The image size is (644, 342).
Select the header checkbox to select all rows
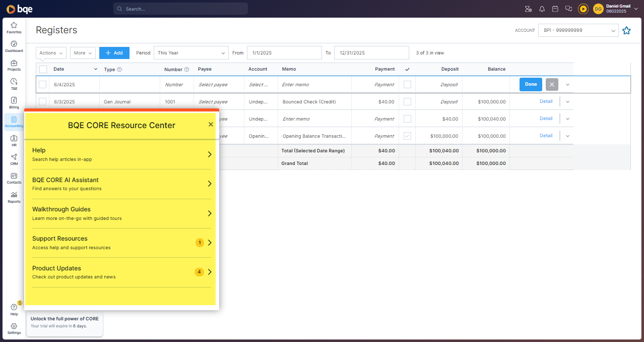42,69
